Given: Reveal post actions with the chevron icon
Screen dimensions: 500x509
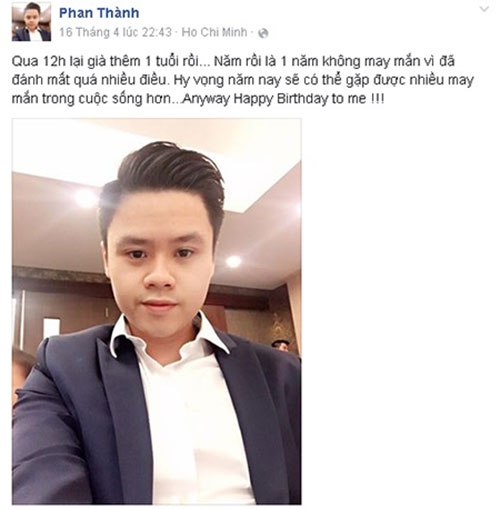Looking at the screenshot, I should [484, 9].
